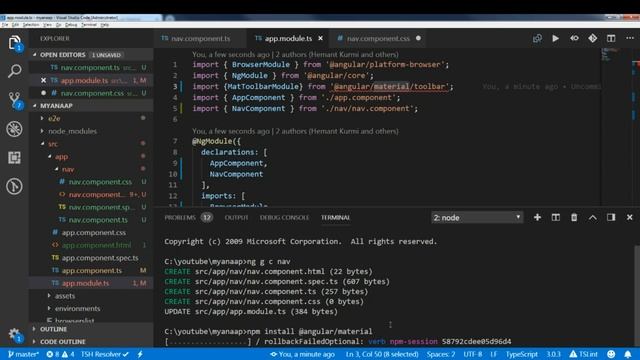Open app.component.css in the explorer
Viewport: 640px width, 360px height.
coord(93,232)
